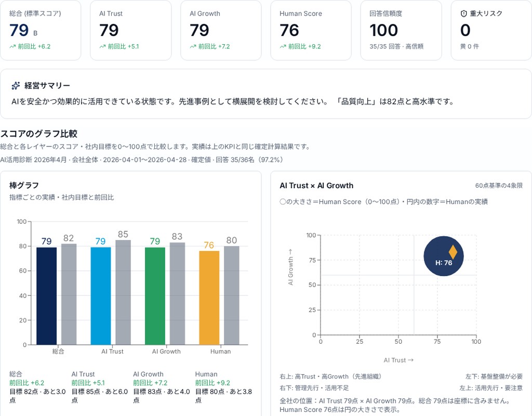Click the 左上: 活用先行・要注意 quadrant note
532x416 pixels.
[x=491, y=388]
